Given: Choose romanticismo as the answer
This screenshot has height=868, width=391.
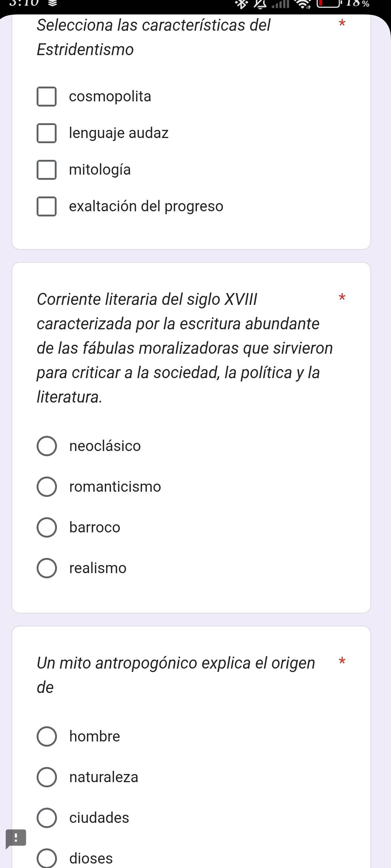Looking at the screenshot, I should tap(47, 487).
